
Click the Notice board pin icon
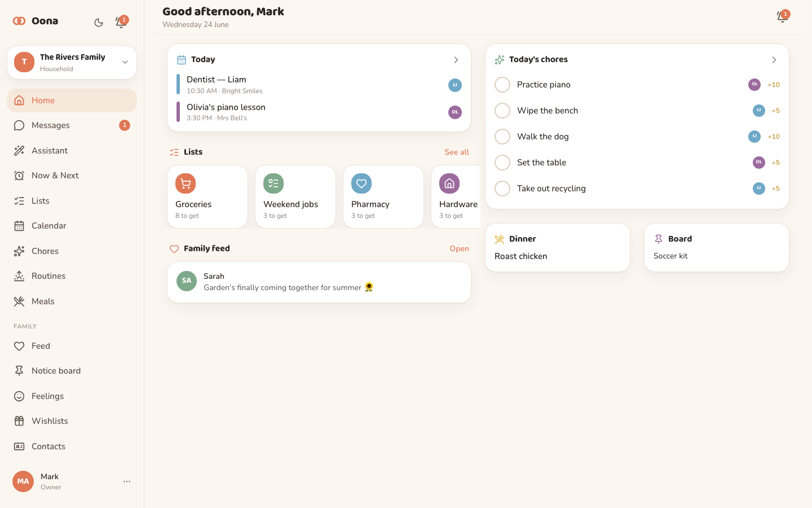pyautogui.click(x=19, y=371)
